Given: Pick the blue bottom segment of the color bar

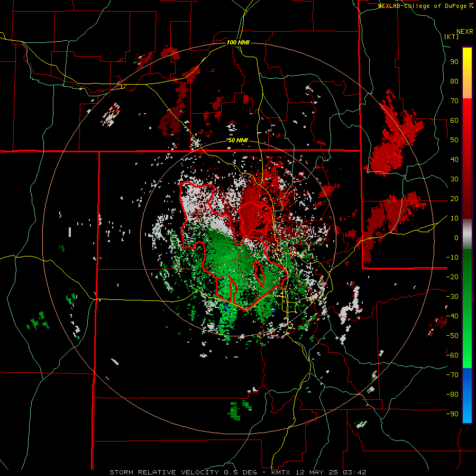Looking at the screenshot, I should tap(467, 396).
